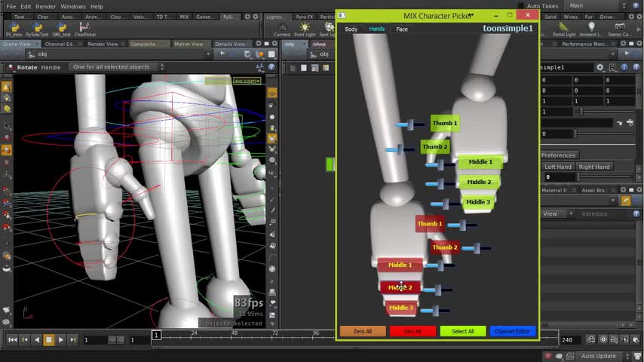Viewport: 644px width, 362px height.
Task: Click the PySideTest shelf tool icon
Action: (37, 29)
